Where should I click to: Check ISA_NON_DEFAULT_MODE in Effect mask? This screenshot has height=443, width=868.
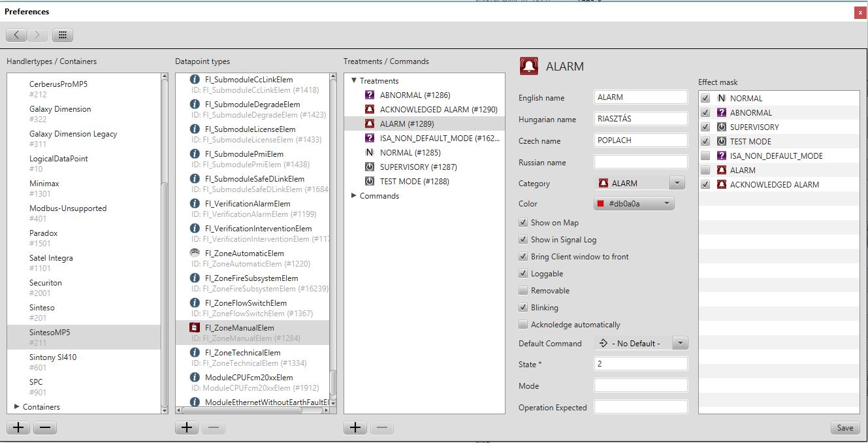(705, 156)
